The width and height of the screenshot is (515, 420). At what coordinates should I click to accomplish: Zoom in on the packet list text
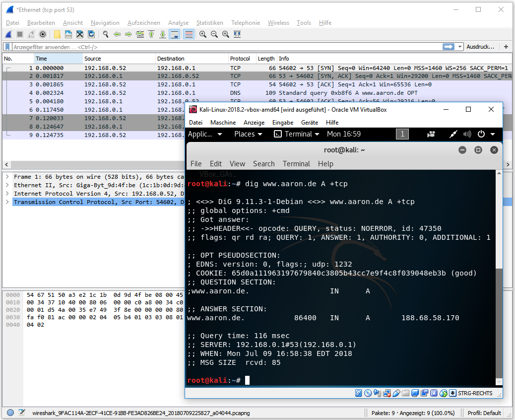[x=203, y=34]
